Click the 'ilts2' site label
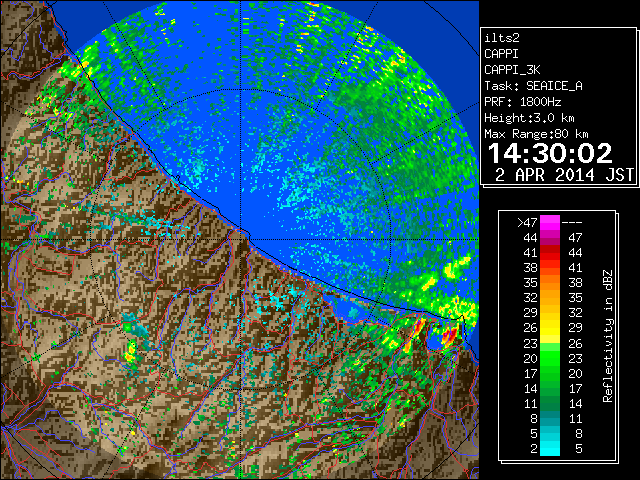 pos(502,38)
